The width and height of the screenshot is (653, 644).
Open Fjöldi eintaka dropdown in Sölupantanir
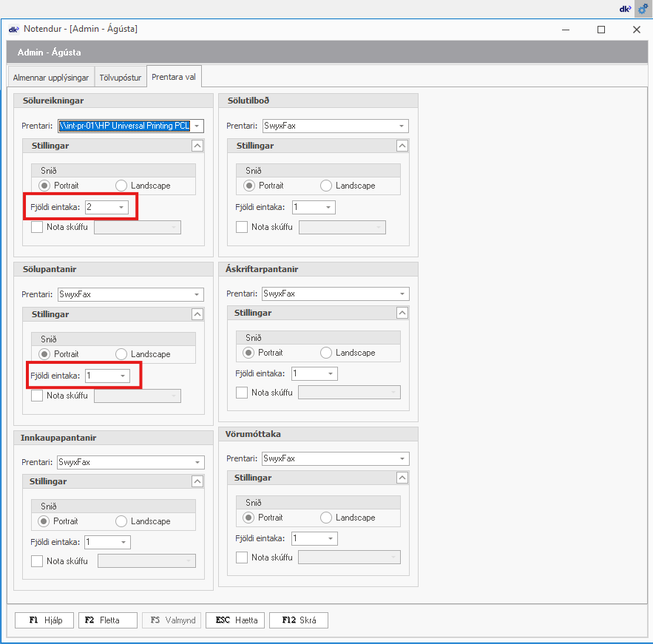point(122,376)
